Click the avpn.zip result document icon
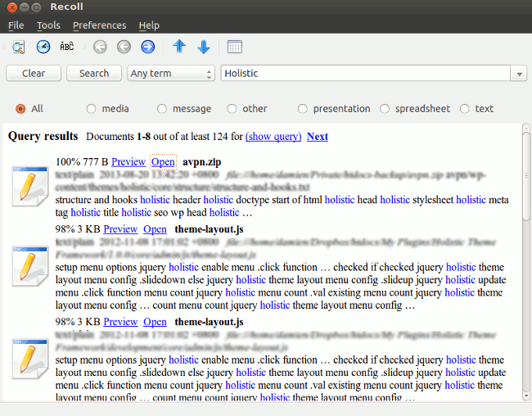 pos(29,186)
